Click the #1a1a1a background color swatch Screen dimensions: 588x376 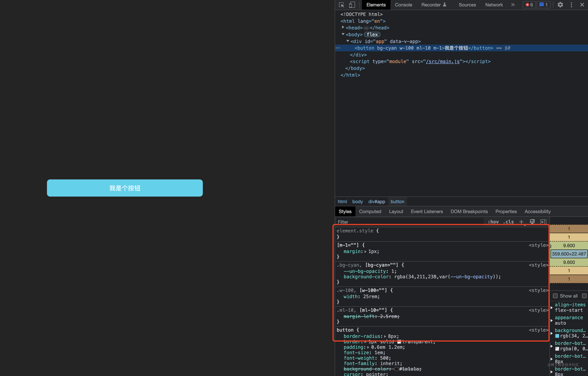coord(396,369)
